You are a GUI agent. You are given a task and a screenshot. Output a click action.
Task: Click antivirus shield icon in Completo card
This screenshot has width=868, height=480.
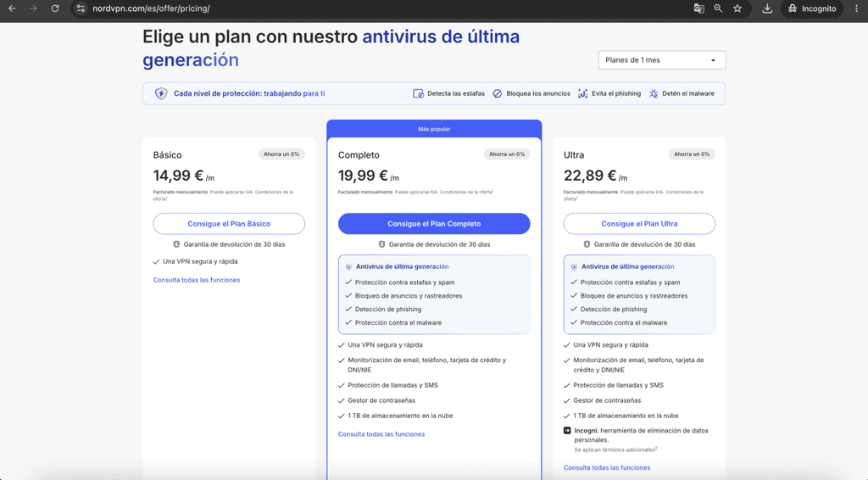click(x=348, y=267)
